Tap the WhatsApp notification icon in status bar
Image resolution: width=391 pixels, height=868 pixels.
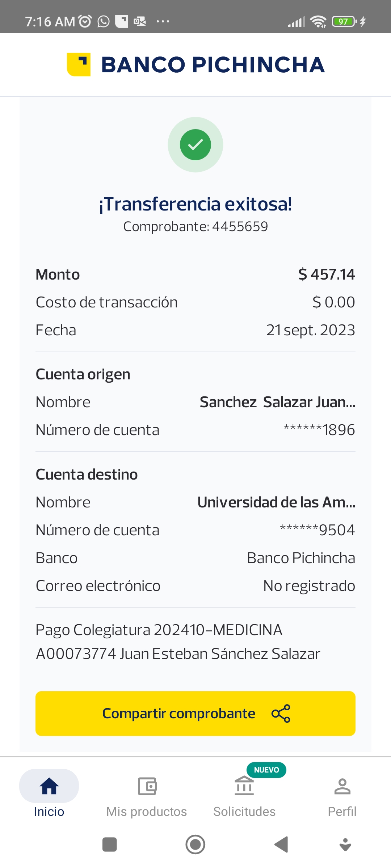click(x=104, y=22)
